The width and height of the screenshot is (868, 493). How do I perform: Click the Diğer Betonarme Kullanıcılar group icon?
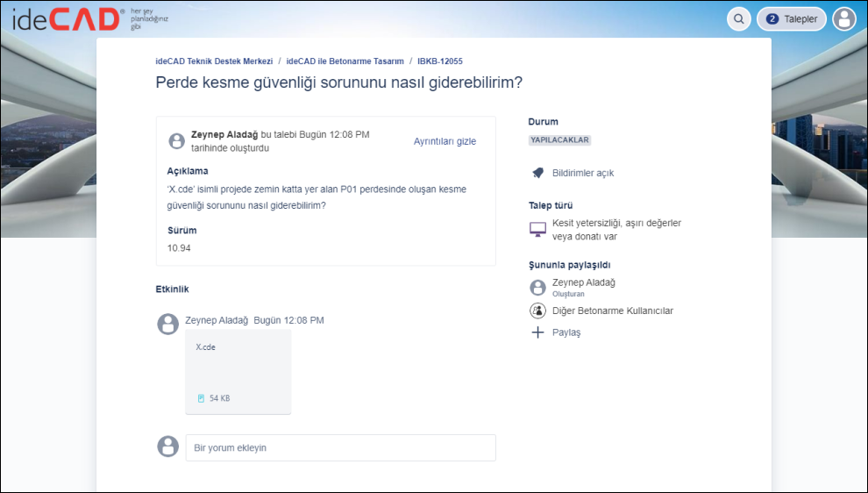537,311
